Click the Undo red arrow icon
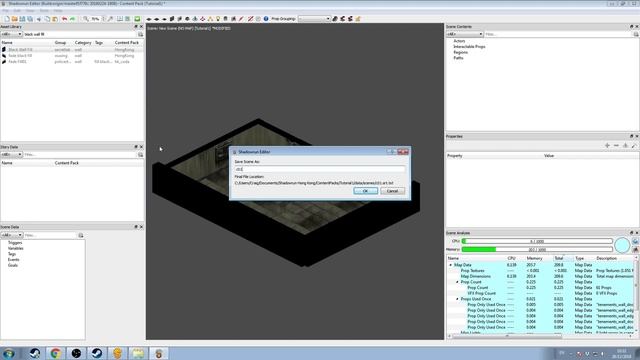Viewport: 640px width, 360px height. click(x=64, y=19)
